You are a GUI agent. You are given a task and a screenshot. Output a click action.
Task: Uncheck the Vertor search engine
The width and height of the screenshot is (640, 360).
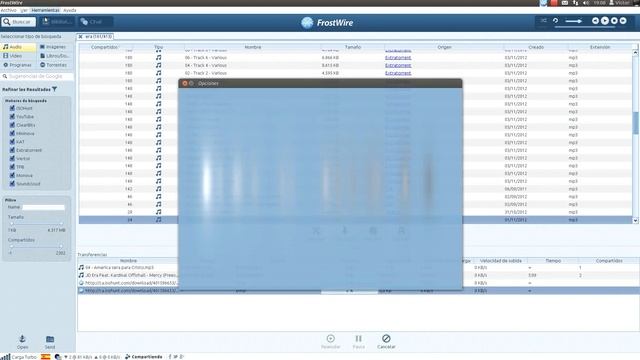click(12, 158)
